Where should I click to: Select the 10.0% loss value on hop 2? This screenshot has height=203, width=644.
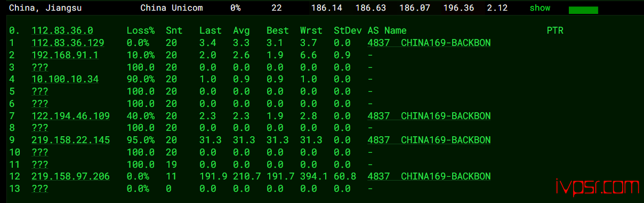(141, 55)
